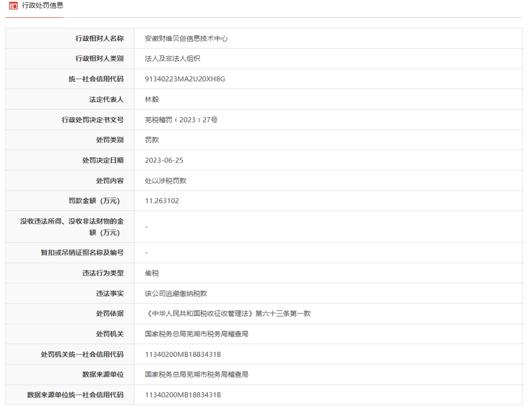Click the 罚款金额（万元） label
532x410 pixels.
point(94,201)
